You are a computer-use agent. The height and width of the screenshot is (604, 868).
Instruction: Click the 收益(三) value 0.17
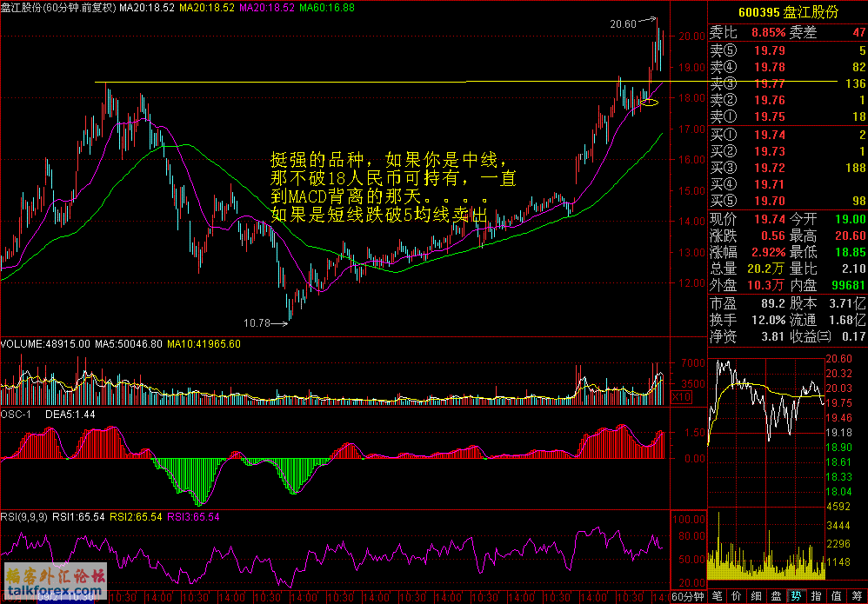(854, 335)
